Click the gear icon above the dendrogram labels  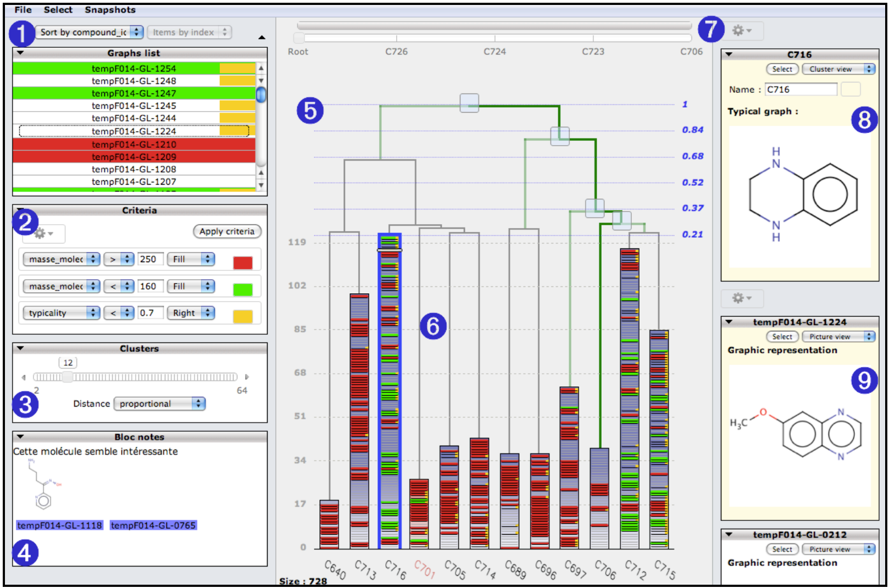pos(741,31)
